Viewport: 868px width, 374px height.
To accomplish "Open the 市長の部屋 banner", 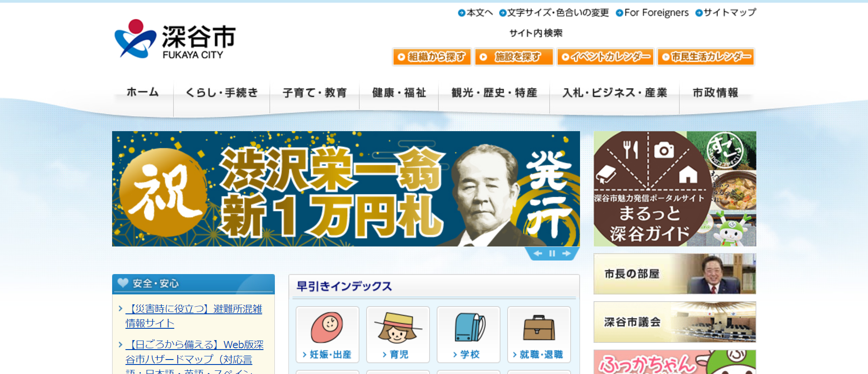I will tap(675, 274).
